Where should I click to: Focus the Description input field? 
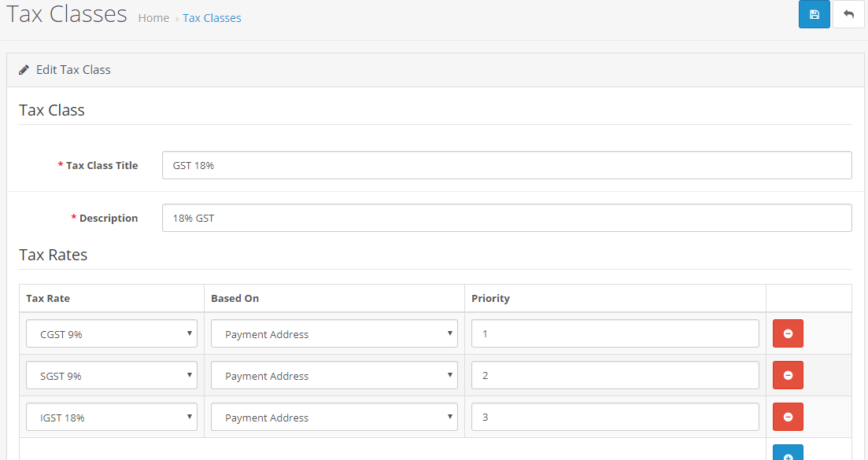pyautogui.click(x=507, y=218)
